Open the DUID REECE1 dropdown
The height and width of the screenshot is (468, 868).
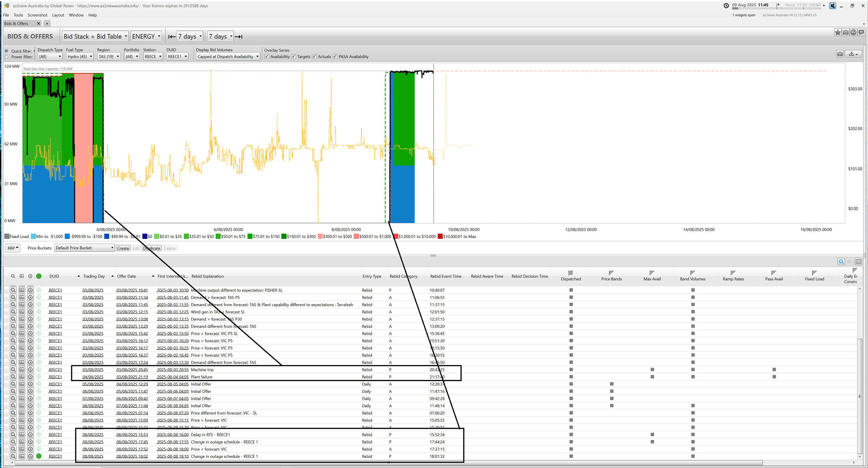177,57
